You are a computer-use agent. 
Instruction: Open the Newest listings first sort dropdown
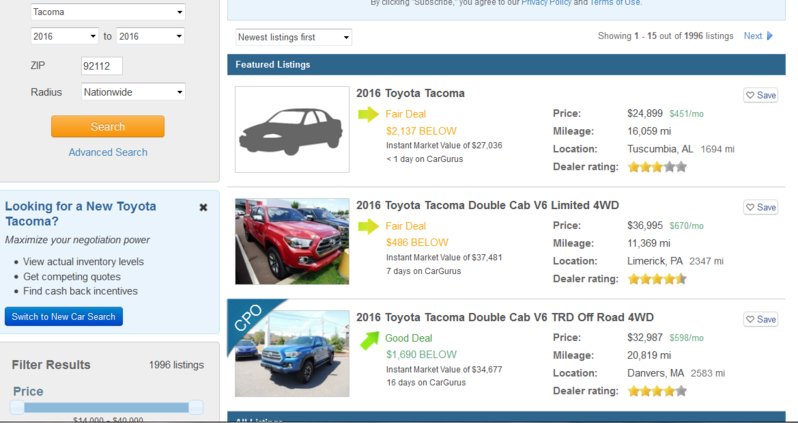pos(293,37)
